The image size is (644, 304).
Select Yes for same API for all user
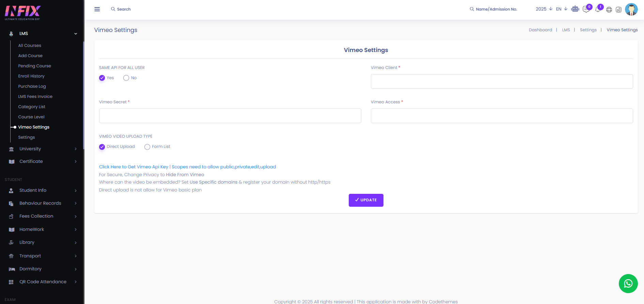pyautogui.click(x=102, y=78)
